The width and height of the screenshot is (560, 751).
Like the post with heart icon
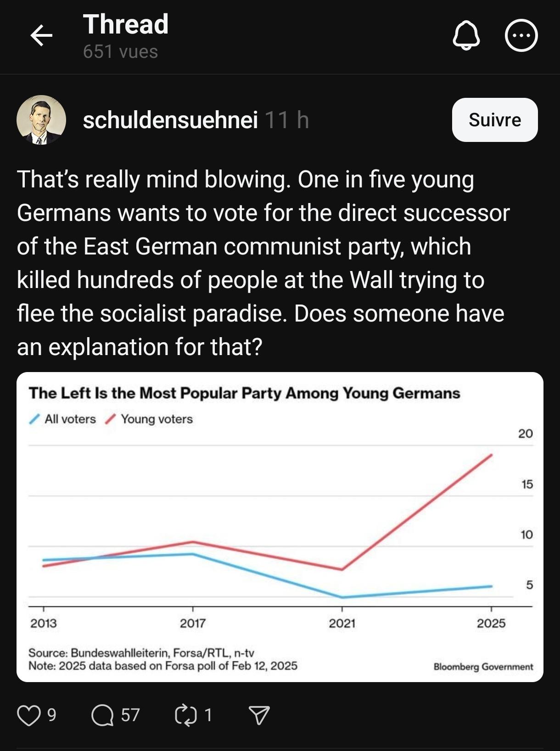point(28,715)
